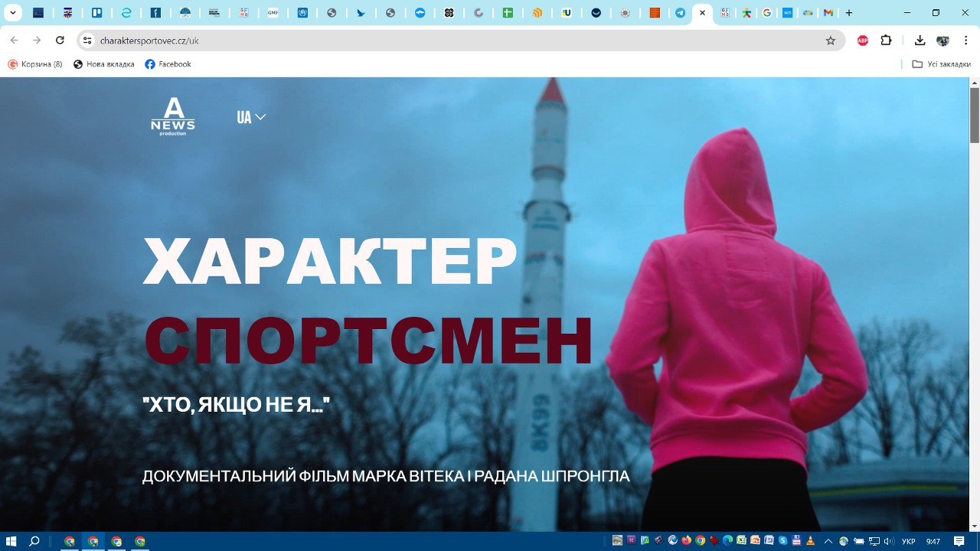This screenshot has height=551, width=980.
Task: Go back to the previous page
Action: tap(14, 41)
